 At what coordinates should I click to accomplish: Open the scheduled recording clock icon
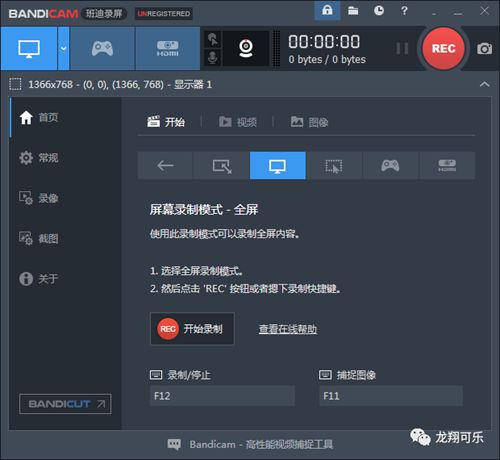[379, 11]
